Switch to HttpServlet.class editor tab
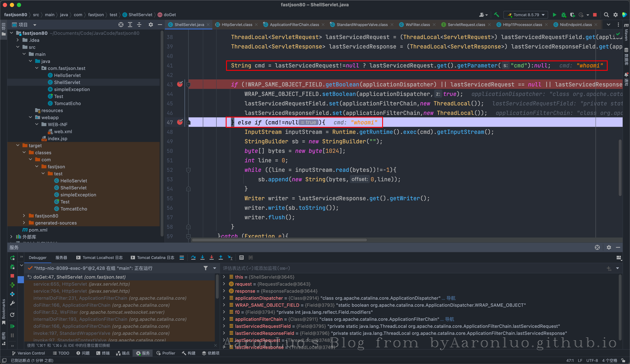The image size is (630, 364). [236, 24]
